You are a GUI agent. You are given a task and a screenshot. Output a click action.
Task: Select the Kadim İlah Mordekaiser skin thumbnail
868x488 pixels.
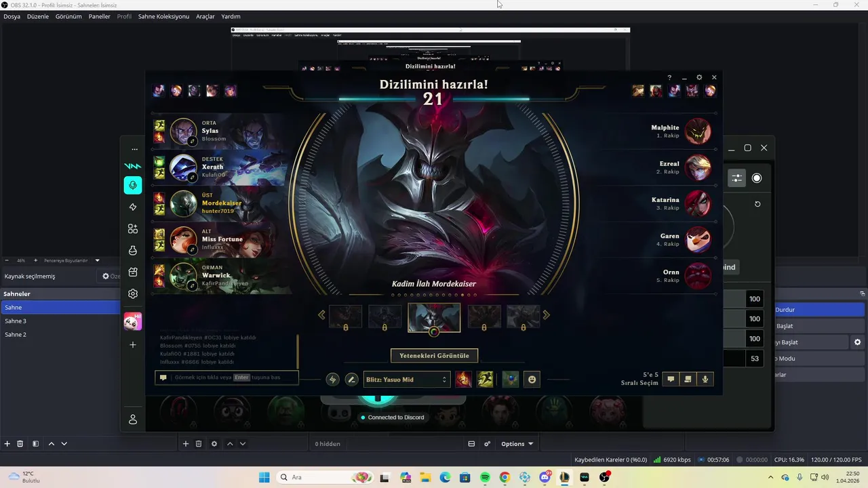pos(434,317)
